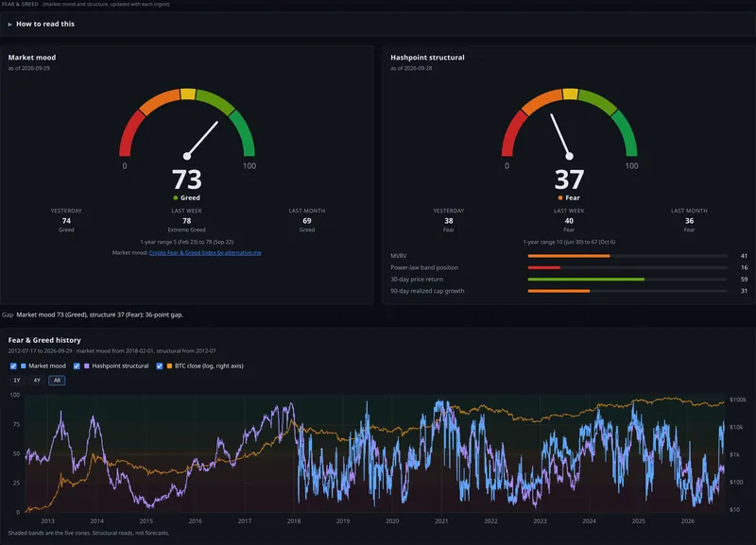The height and width of the screenshot is (545, 756).
Task: Click the Market mood last week value 78
Action: tap(186, 221)
